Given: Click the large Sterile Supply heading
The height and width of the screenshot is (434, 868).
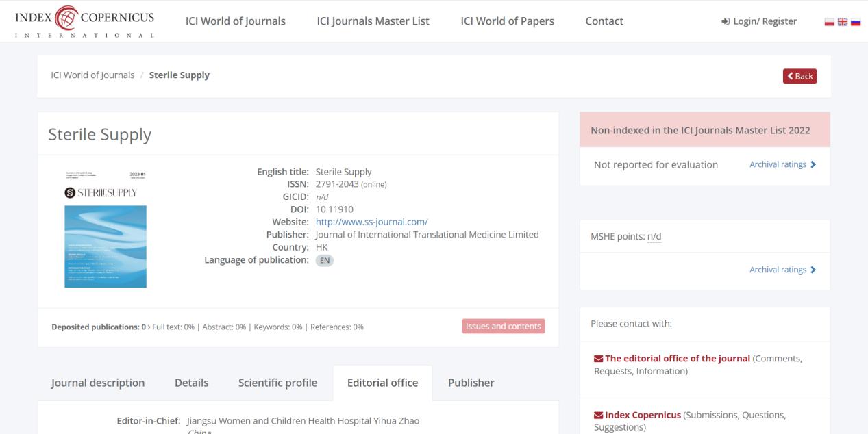Looking at the screenshot, I should (x=99, y=136).
